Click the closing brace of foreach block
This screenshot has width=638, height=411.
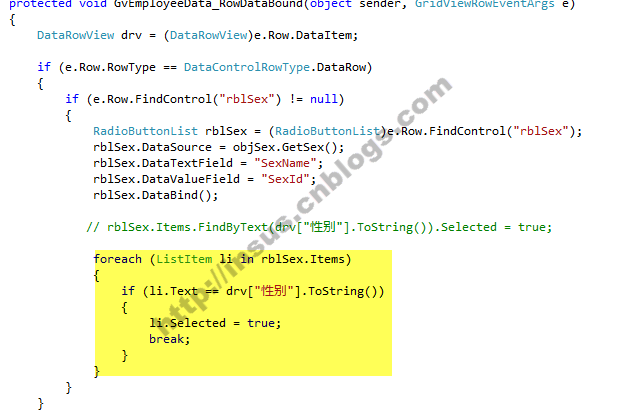click(x=96, y=371)
